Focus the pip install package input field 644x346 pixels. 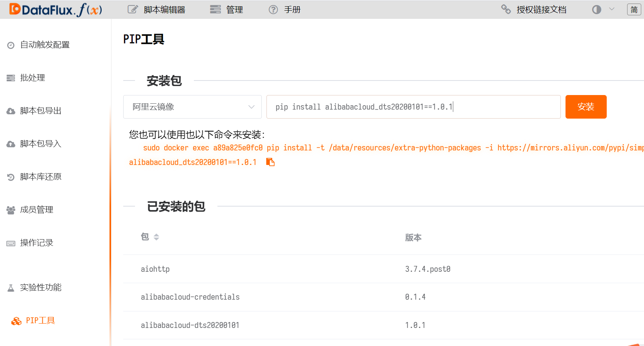point(414,107)
